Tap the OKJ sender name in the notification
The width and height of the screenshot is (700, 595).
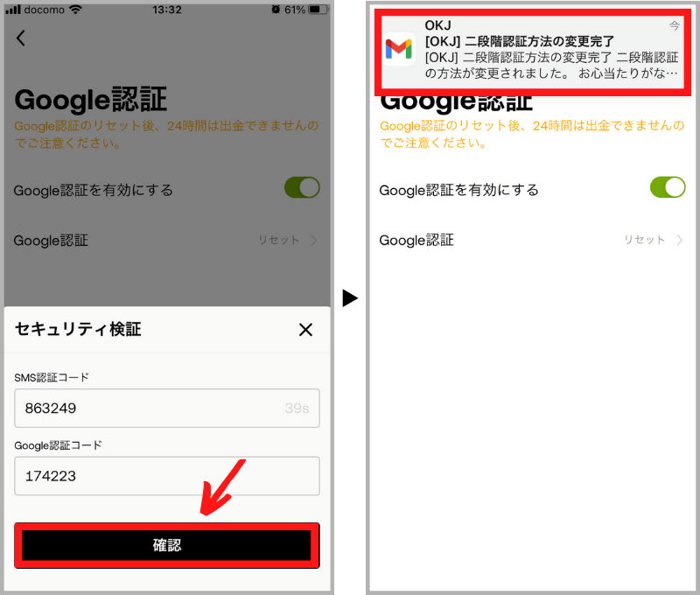click(x=438, y=25)
